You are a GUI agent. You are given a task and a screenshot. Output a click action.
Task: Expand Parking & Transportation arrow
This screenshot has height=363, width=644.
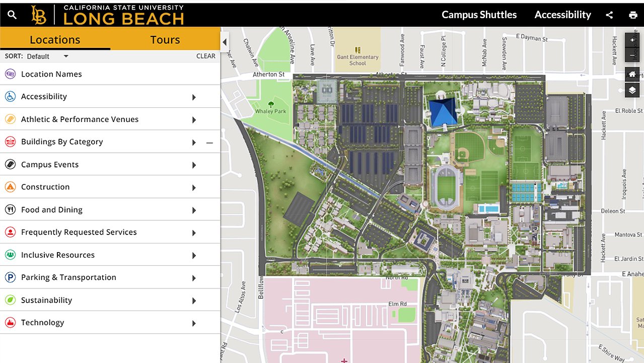tap(194, 278)
